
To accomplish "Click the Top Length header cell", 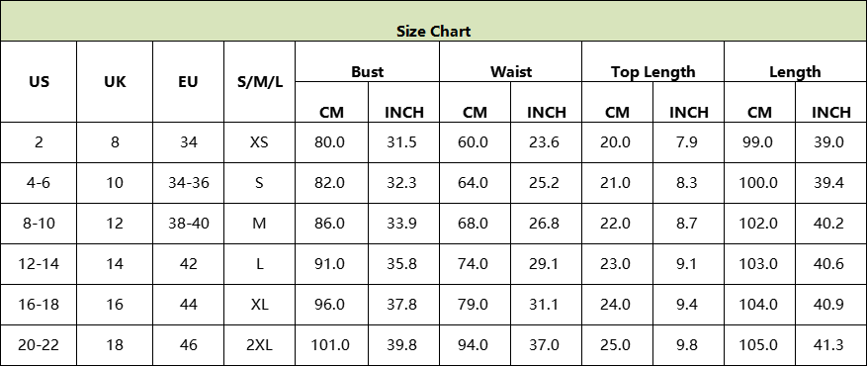I will [x=653, y=61].
